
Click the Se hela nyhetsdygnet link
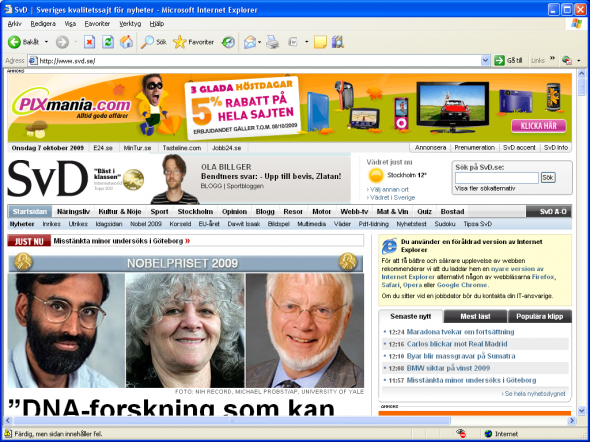click(534, 393)
